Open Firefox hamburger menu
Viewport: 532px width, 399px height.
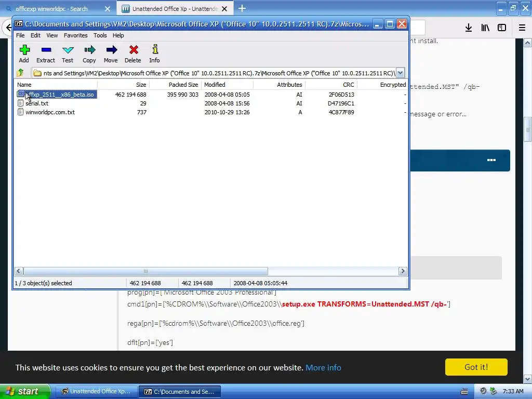coord(522,28)
